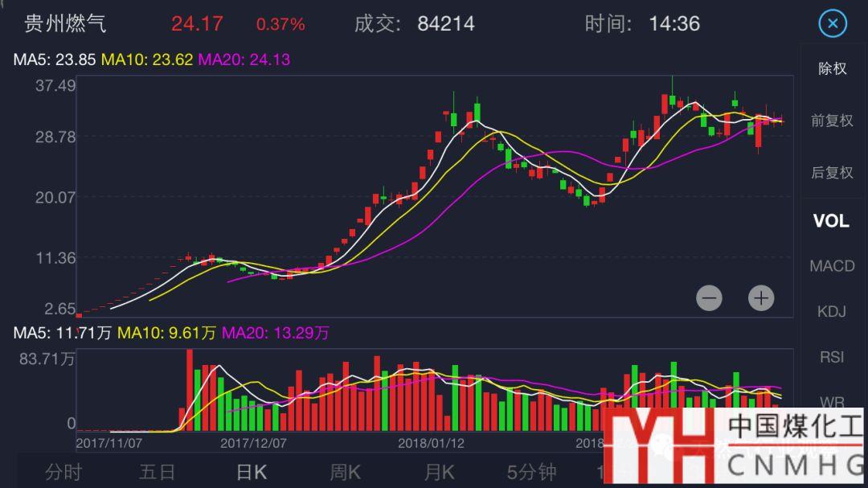Image resolution: width=868 pixels, height=488 pixels.
Task: Click the 成交 volume label
Action: (x=378, y=24)
